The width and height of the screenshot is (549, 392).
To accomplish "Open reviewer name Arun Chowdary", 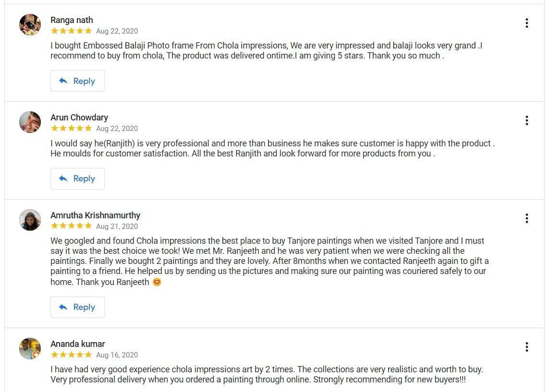I will point(79,118).
